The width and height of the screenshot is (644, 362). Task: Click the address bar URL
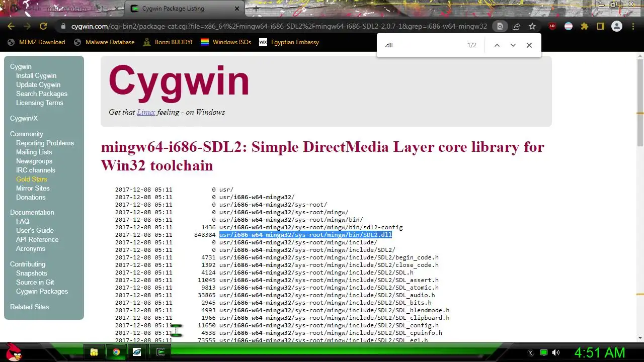coord(279,26)
